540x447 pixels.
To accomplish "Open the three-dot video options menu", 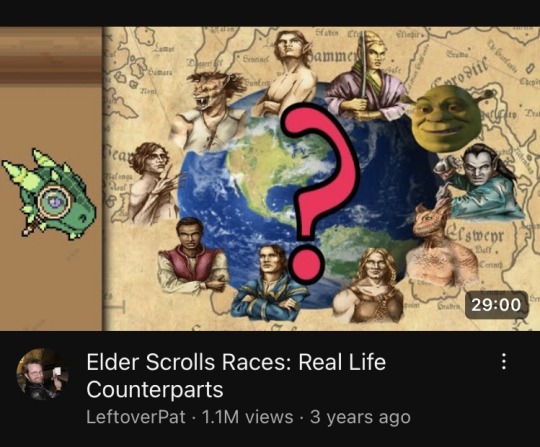I will point(503,362).
